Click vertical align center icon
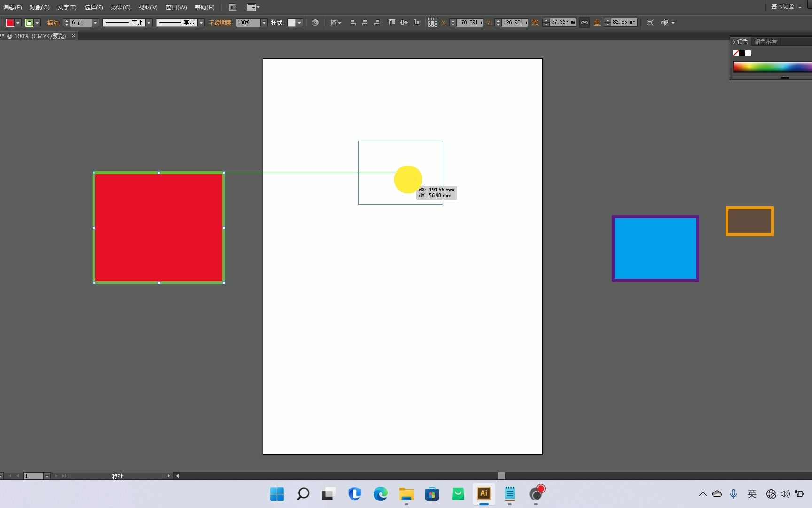This screenshot has height=508, width=812. 404,23
